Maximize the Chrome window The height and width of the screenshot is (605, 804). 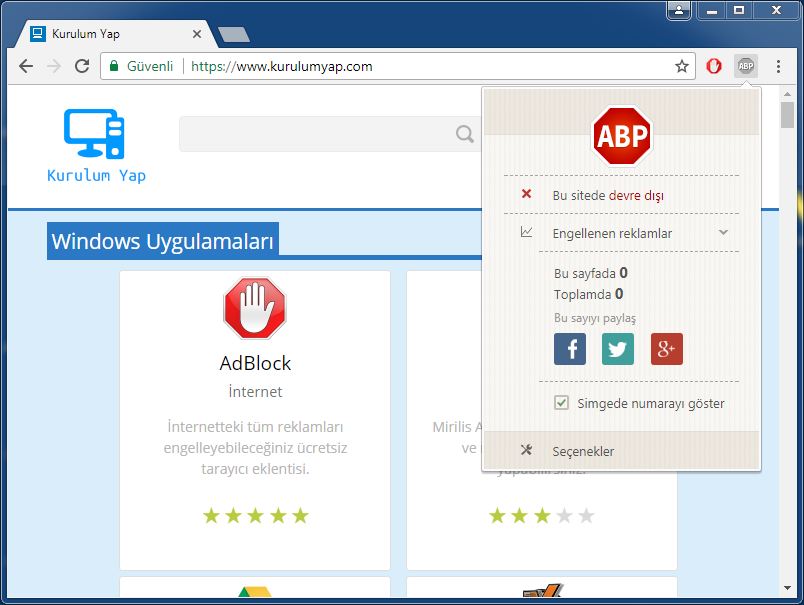click(x=739, y=10)
